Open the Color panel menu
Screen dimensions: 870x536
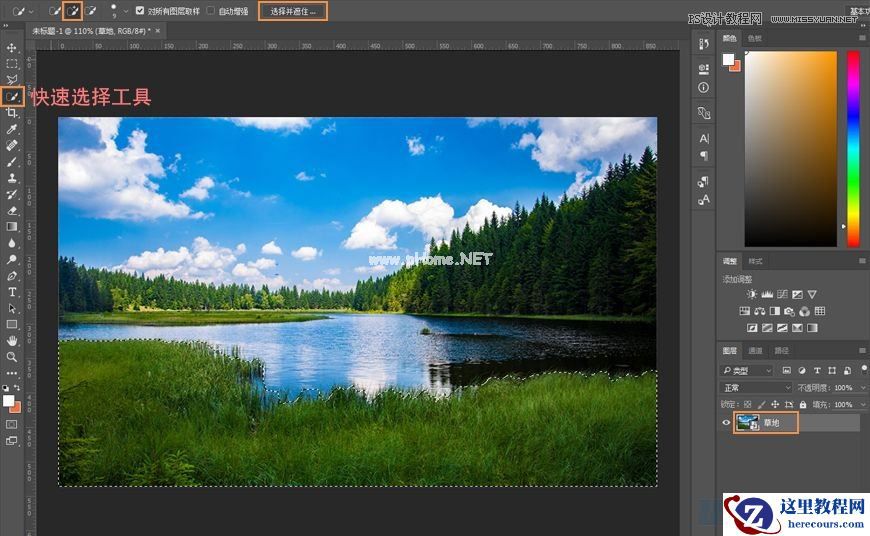pos(862,38)
